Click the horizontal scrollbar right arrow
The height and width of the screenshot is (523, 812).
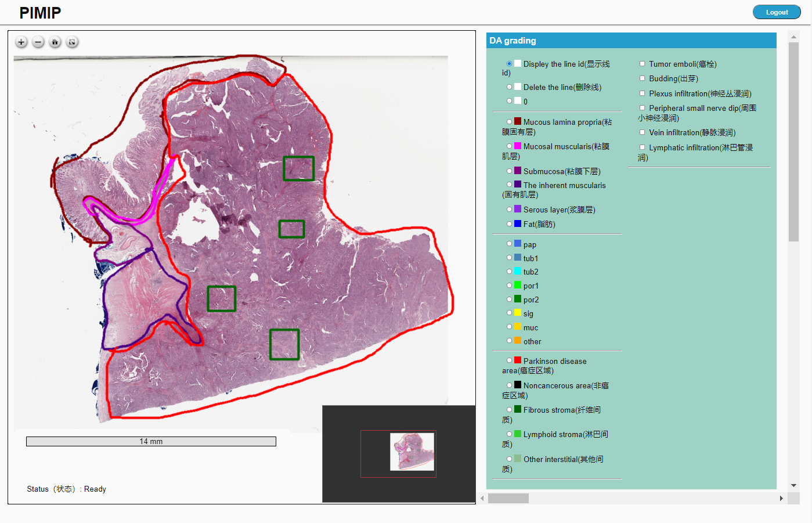click(x=781, y=498)
